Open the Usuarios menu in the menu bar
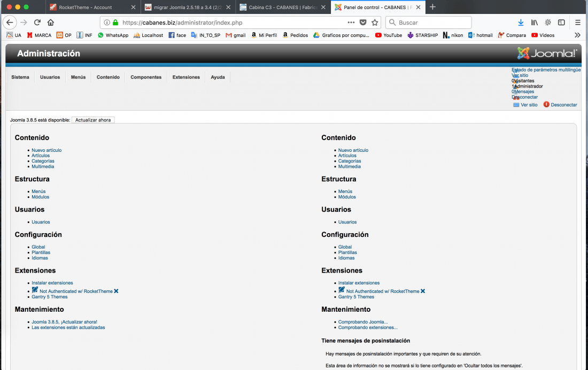588x370 pixels. click(50, 78)
